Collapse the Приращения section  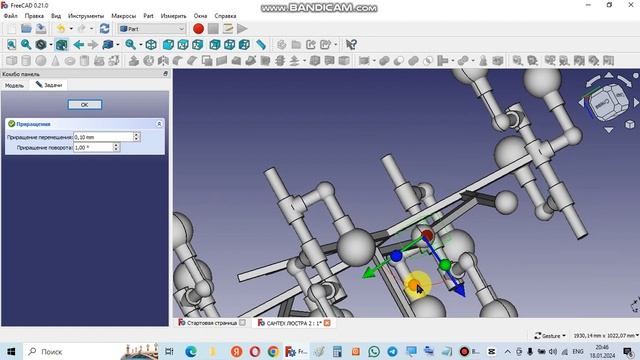[x=159, y=124]
